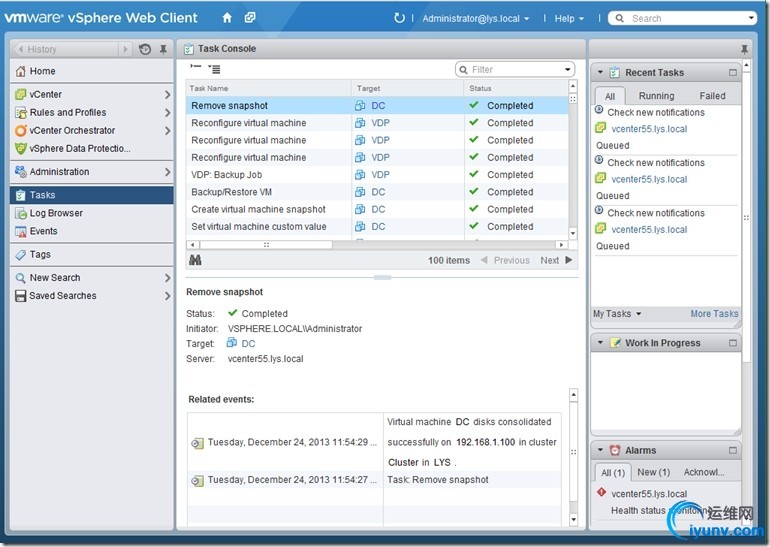Image resolution: width=770 pixels, height=547 pixels.
Task: Open Home in navigator
Action: click(x=91, y=71)
